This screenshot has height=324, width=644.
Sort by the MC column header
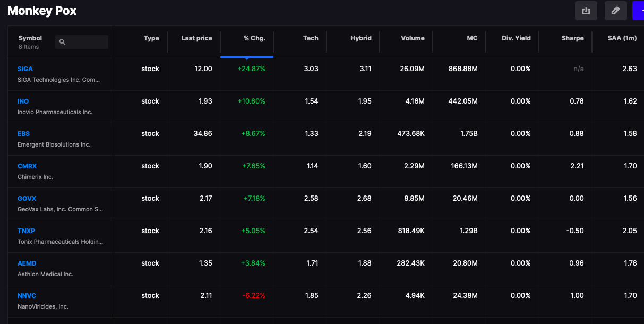pyautogui.click(x=472, y=38)
